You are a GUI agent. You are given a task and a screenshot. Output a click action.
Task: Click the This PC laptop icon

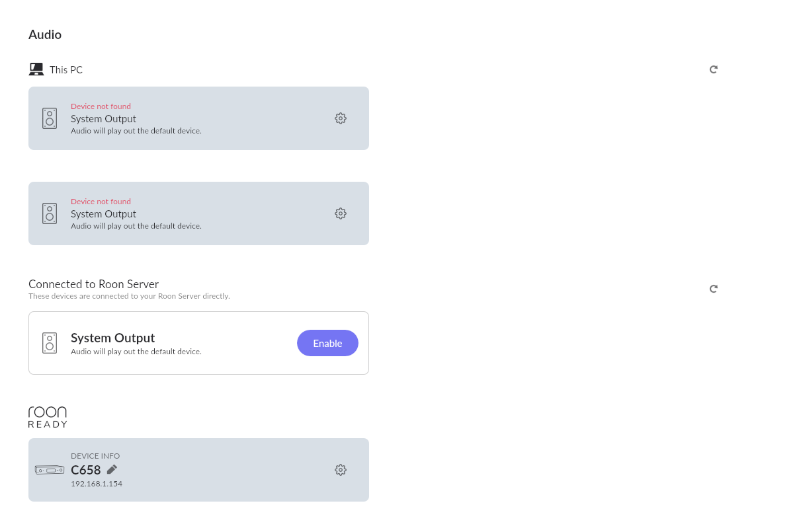coord(36,69)
